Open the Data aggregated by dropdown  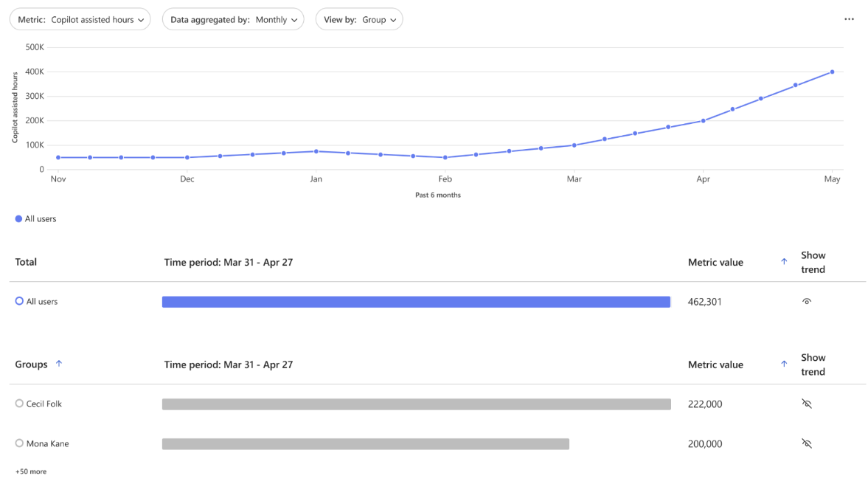click(233, 20)
